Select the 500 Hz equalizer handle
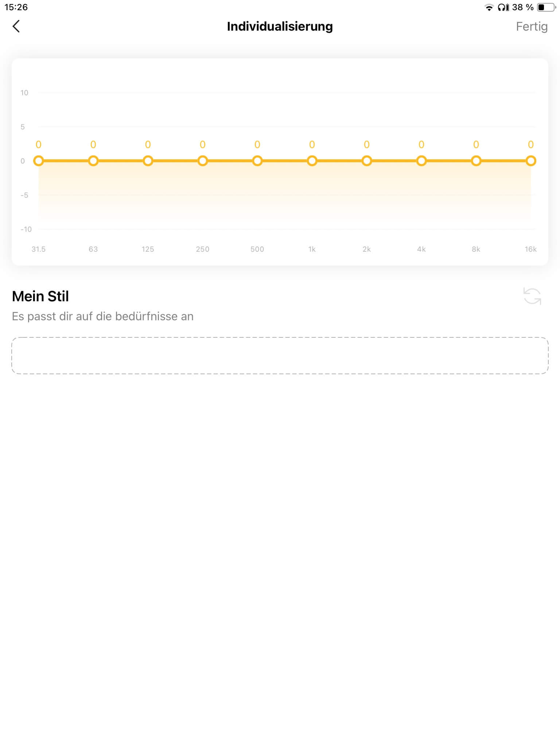Viewport: 560px width, 747px height. pyautogui.click(x=257, y=161)
